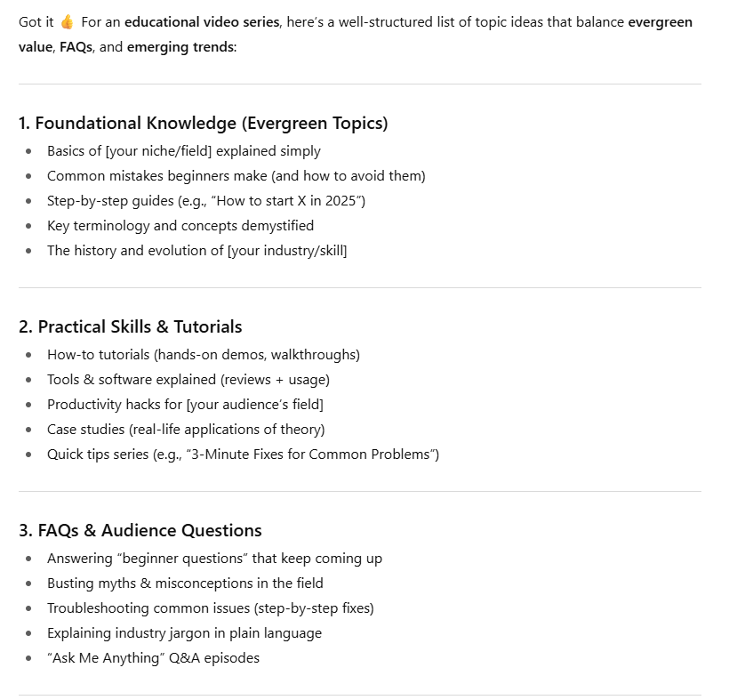Click the "Productivity hacks" bullet line
Viewport: 737px width, 700px height.
point(185,405)
